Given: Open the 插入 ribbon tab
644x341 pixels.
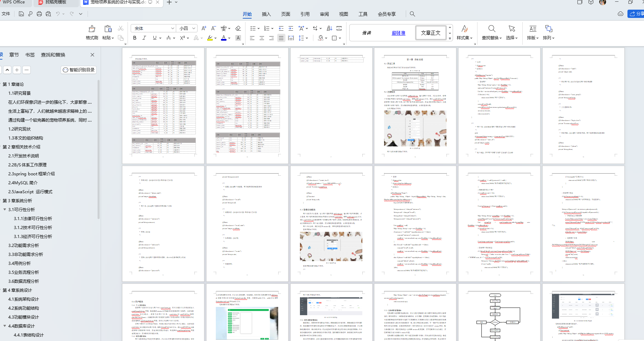Looking at the screenshot, I should click(x=266, y=14).
